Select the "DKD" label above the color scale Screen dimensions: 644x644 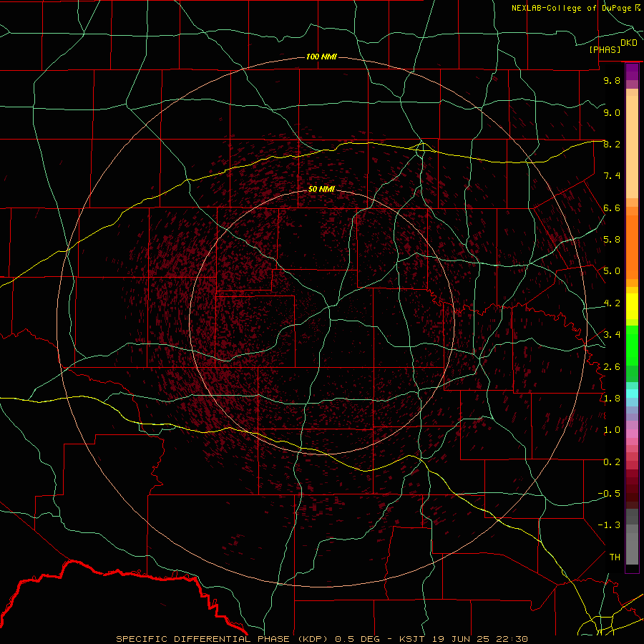(629, 43)
